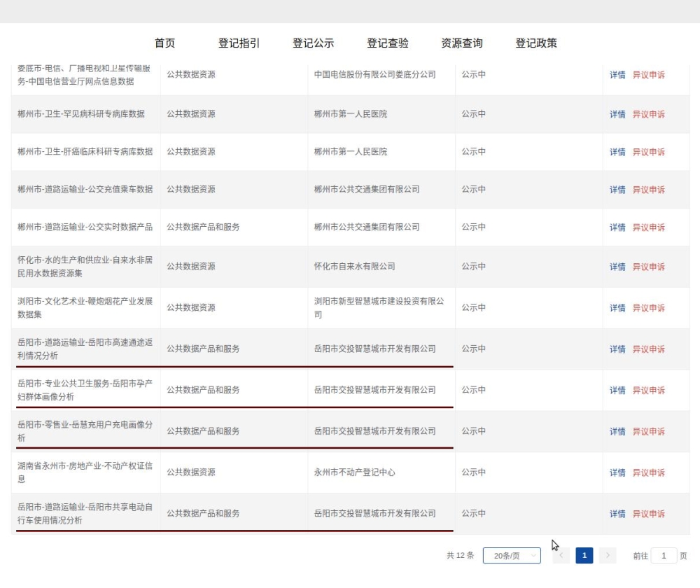This screenshot has width=700, height=588.
Task: View 详情 for 罕见病科研专病库数据 row
Action: (617, 115)
